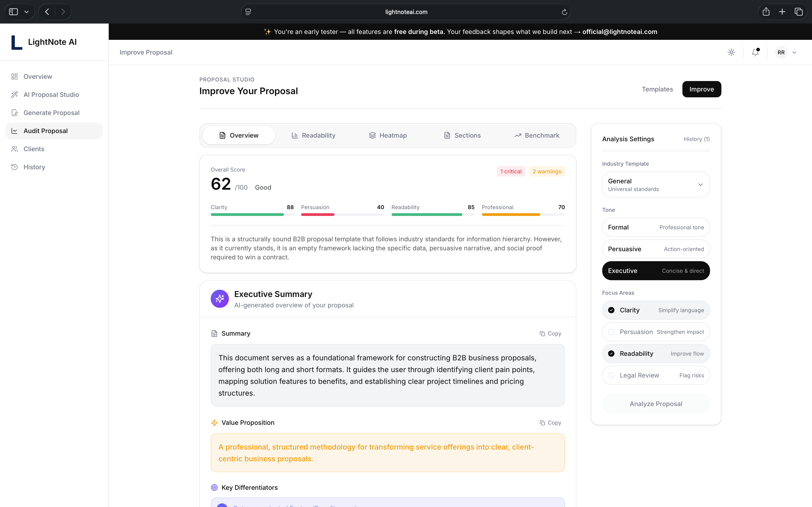Select the Formal tone option
This screenshot has width=812, height=507.
(656, 227)
